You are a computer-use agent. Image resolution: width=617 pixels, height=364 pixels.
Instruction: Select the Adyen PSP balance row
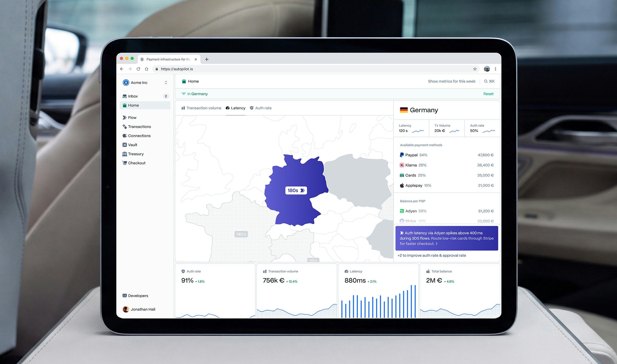pyautogui.click(x=447, y=211)
